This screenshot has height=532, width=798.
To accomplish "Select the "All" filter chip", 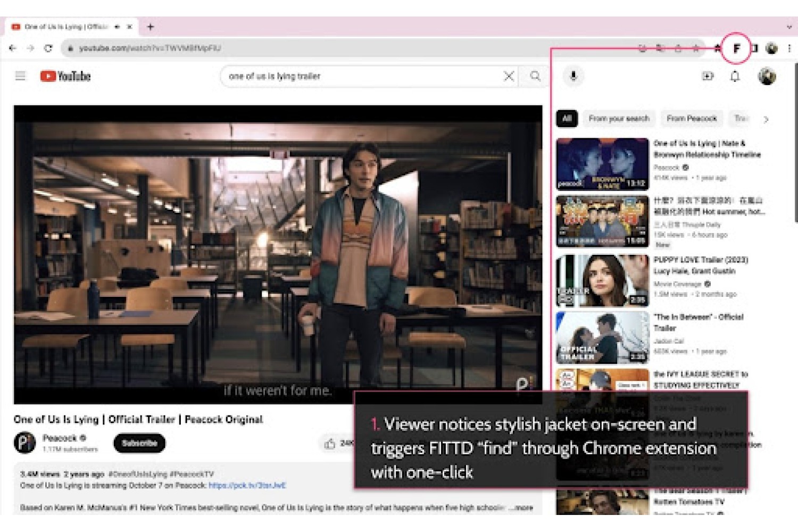I will point(567,118).
